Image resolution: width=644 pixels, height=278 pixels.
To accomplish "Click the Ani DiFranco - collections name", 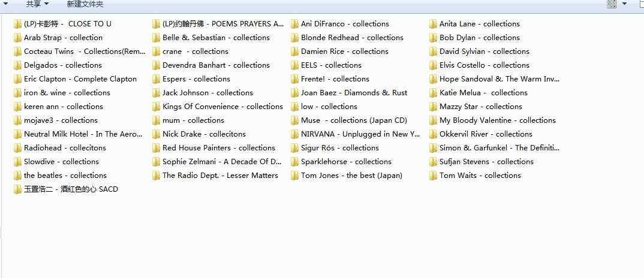I will pyautogui.click(x=345, y=24).
